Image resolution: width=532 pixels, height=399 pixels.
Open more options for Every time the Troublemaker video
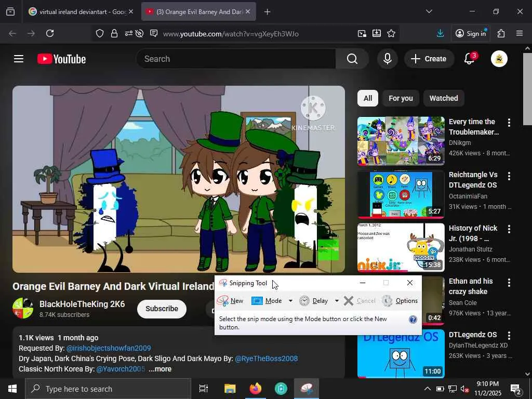tap(509, 123)
